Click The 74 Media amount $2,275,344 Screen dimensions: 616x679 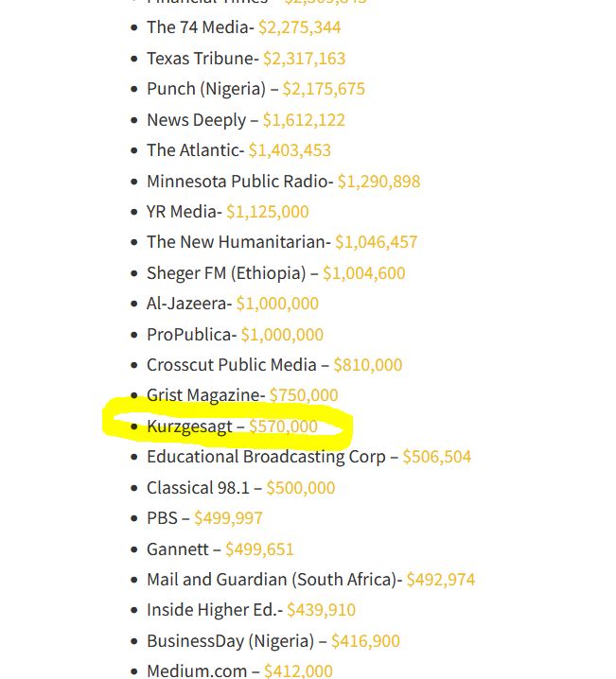tap(299, 27)
